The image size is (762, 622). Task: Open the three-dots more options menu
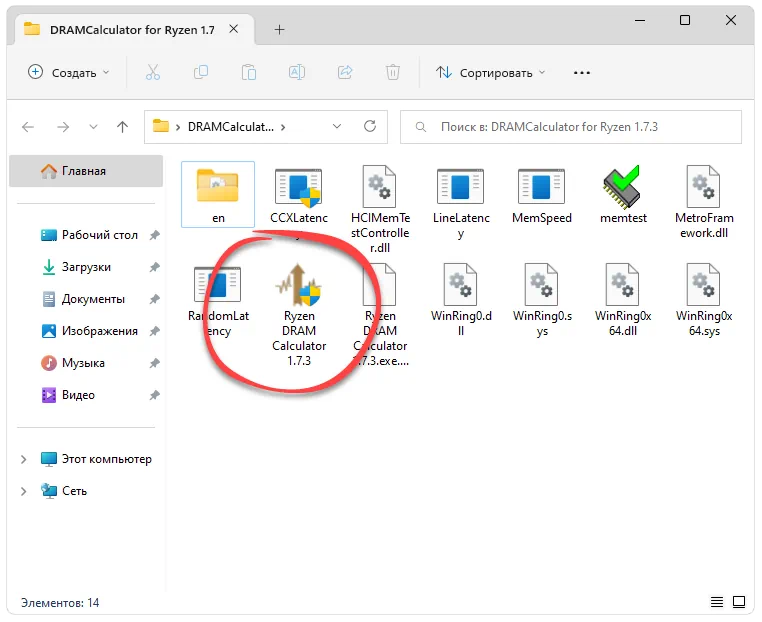point(582,73)
